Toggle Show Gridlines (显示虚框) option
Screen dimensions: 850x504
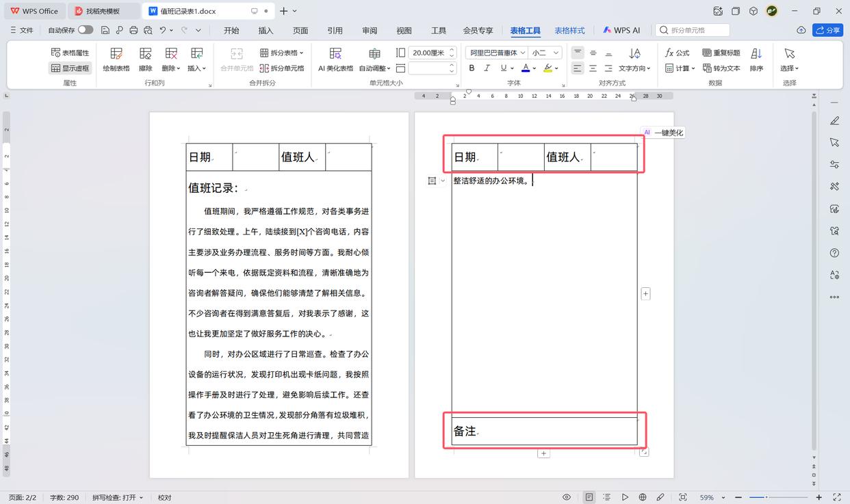pos(70,68)
